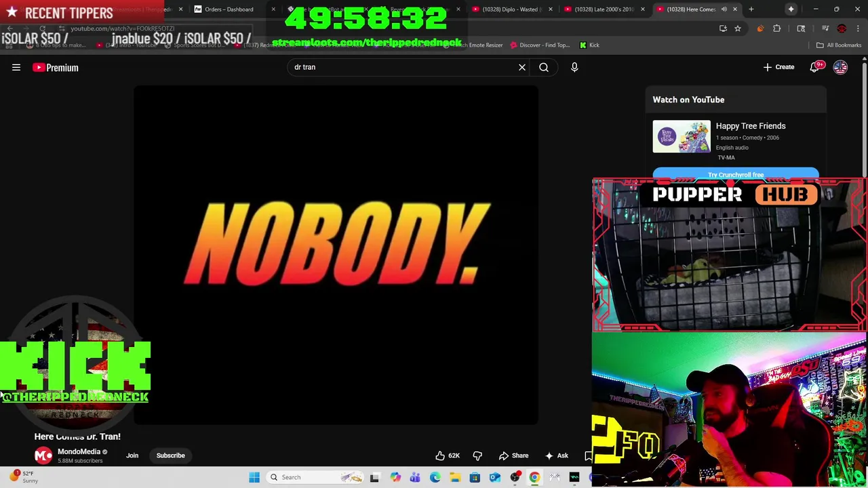Viewport: 868px width, 488px height.
Task: Open Task View on taskbar
Action: tap(374, 477)
